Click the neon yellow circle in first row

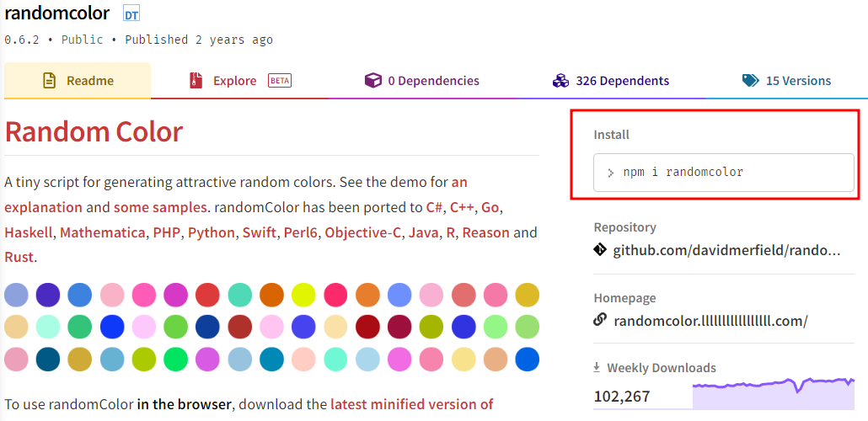303,295
